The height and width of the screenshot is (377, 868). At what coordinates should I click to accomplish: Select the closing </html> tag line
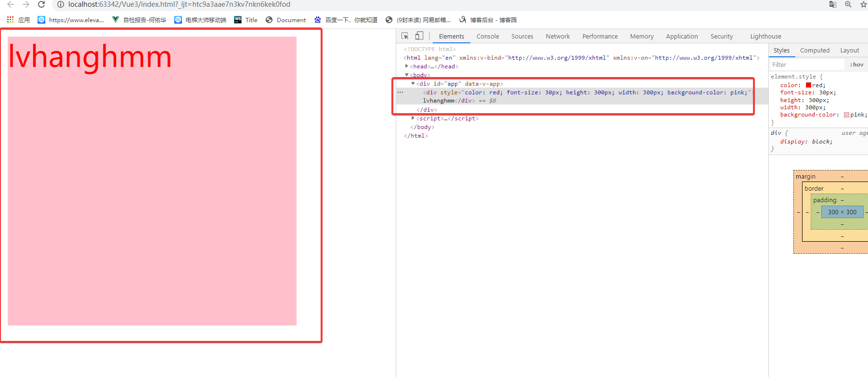416,136
